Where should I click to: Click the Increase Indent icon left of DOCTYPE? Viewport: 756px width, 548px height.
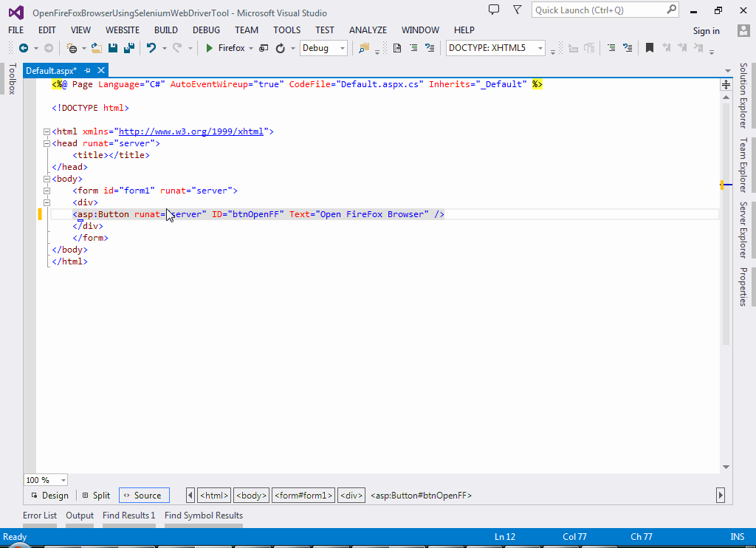(413, 48)
